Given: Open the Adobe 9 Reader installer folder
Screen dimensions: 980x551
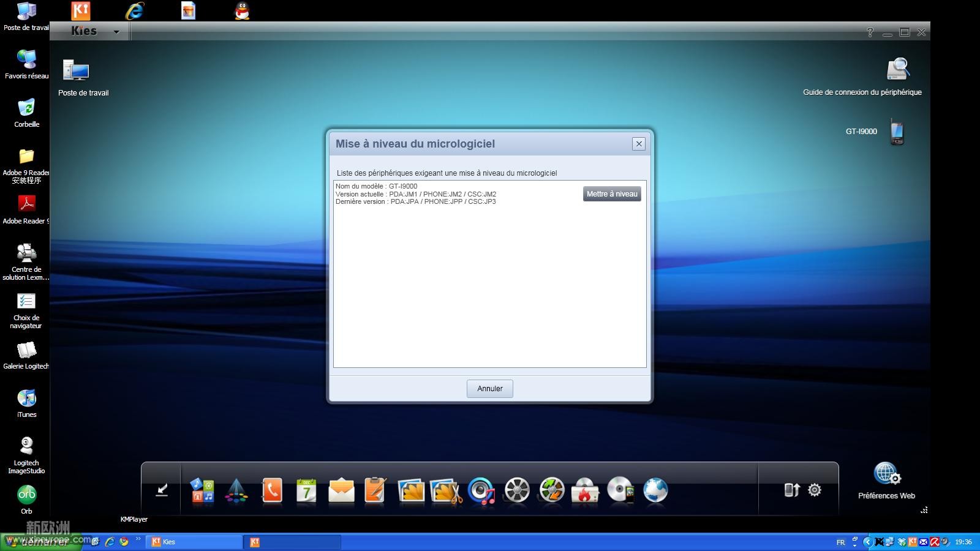Looking at the screenshot, I should (26, 156).
